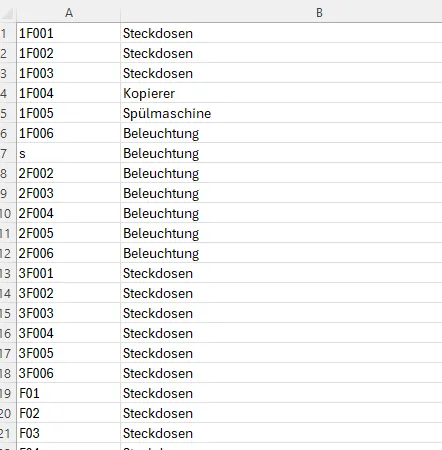The image size is (442, 450).
Task: Click Steckdosen cell next to F02
Action: [281, 413]
